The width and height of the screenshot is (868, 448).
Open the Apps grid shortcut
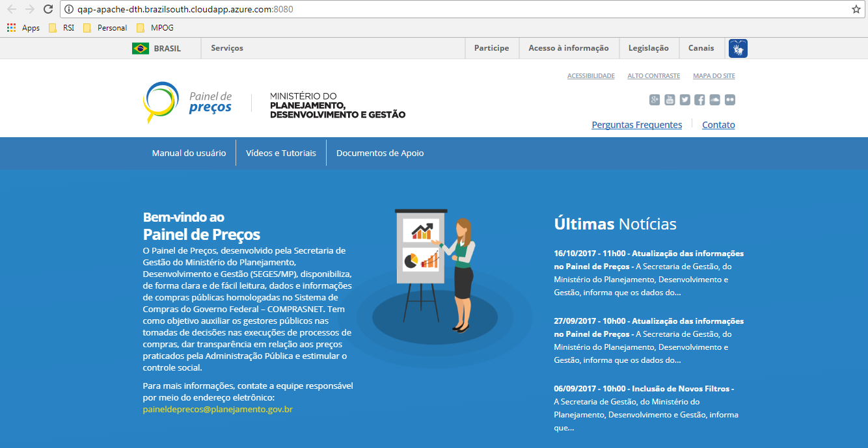pyautogui.click(x=23, y=28)
